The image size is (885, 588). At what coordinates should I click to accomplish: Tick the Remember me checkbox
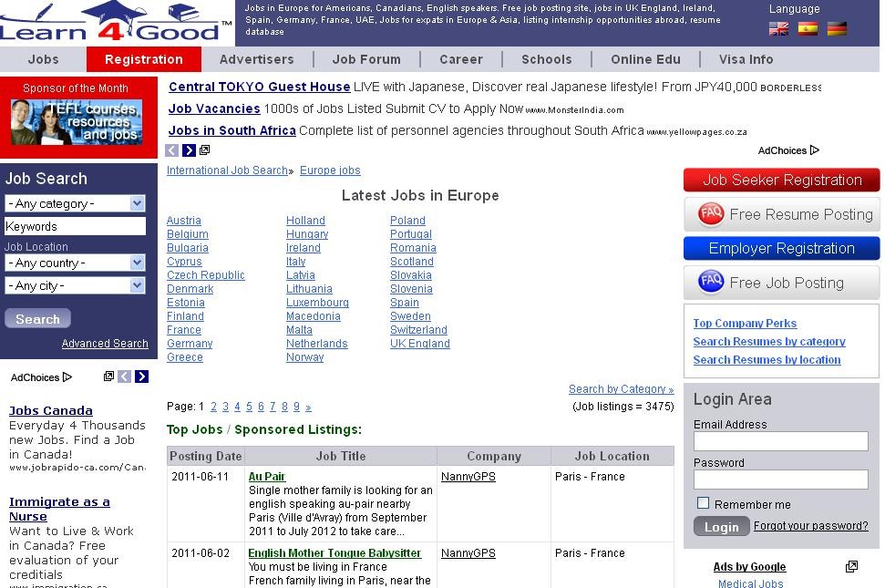(703, 503)
